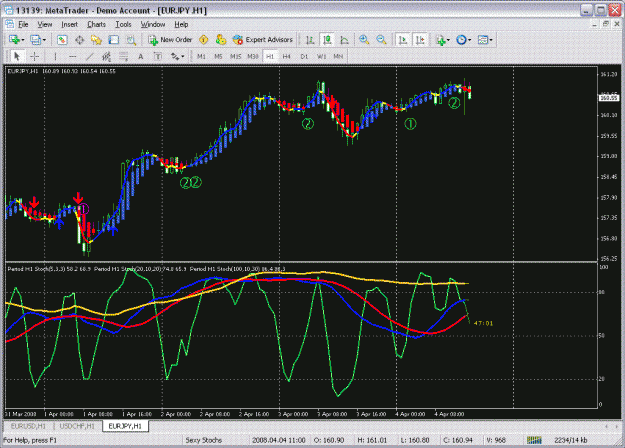This screenshot has height=448, width=625.
Task: Click the Sexy Stochs profile in status bar
Action: [203, 440]
